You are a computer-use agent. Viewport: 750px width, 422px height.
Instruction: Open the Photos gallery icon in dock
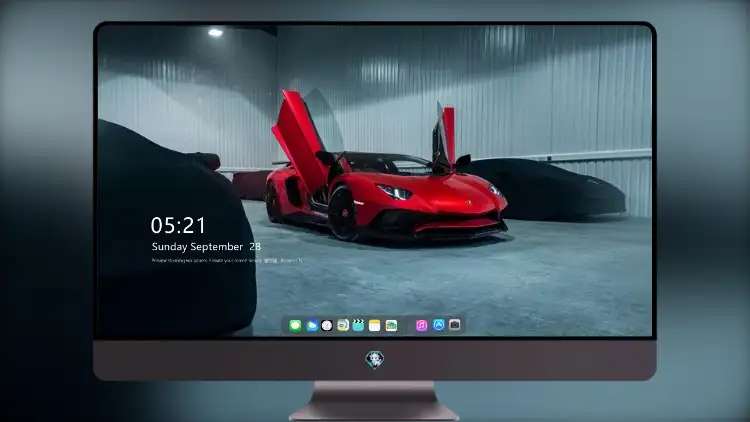click(391, 325)
